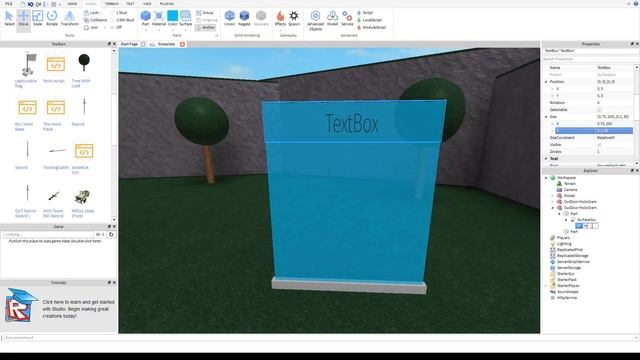640x360 pixels.
Task: Enable the 1 Stud snap option
Action: [119, 13]
